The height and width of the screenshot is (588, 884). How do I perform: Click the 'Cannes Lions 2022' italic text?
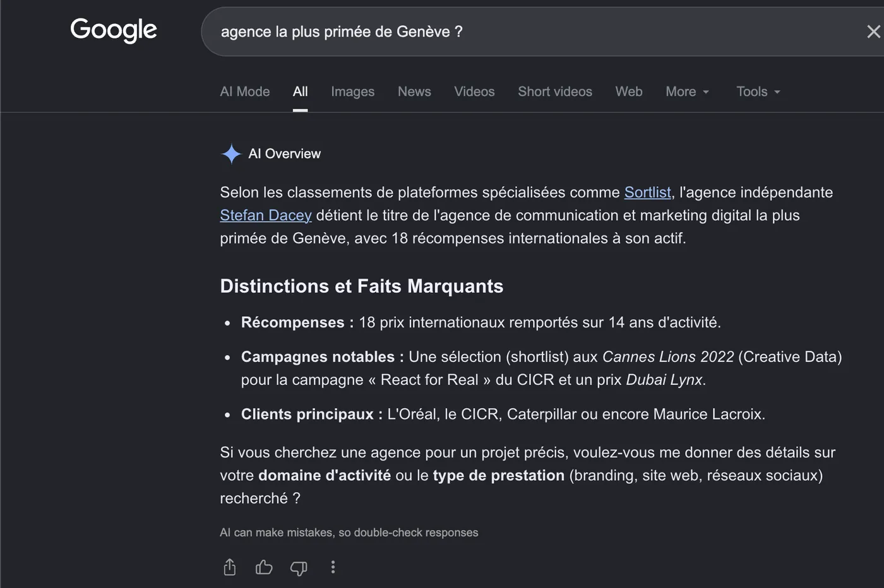[x=668, y=356]
